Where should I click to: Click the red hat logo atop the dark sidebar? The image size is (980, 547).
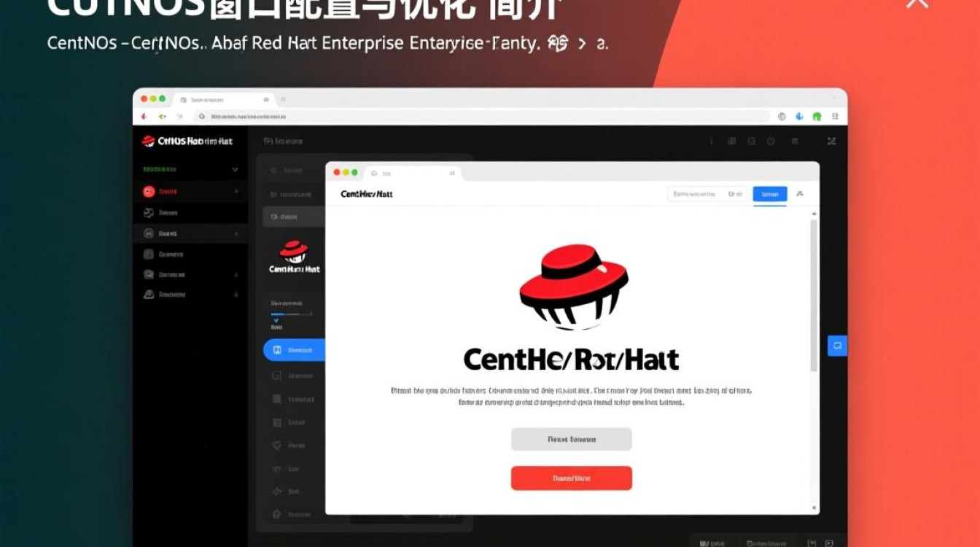[148, 141]
